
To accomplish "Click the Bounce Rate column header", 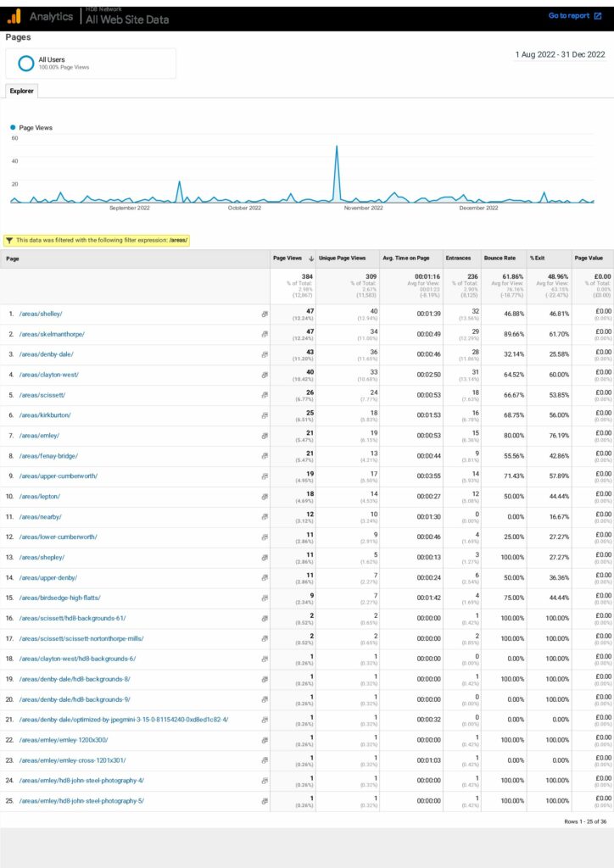I will point(500,258).
